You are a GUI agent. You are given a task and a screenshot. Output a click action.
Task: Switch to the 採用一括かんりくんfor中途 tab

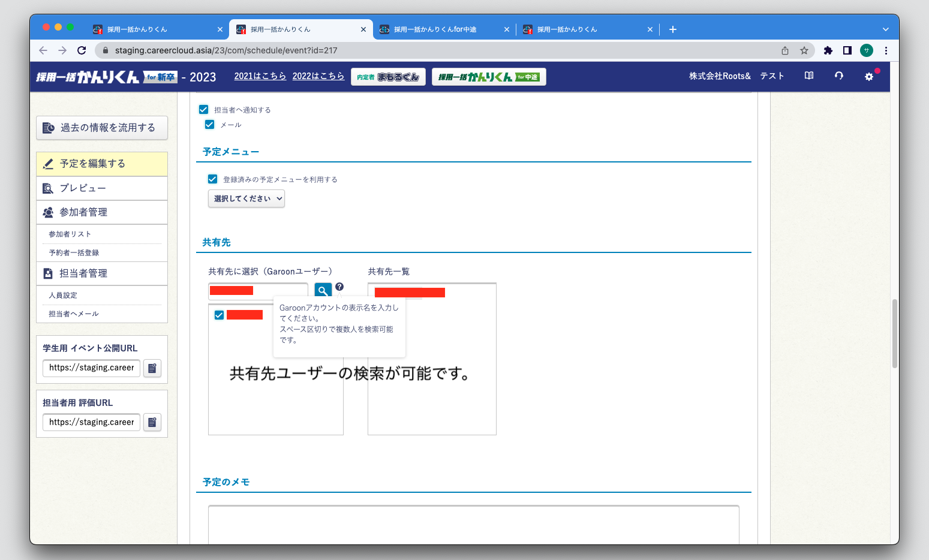(x=444, y=28)
